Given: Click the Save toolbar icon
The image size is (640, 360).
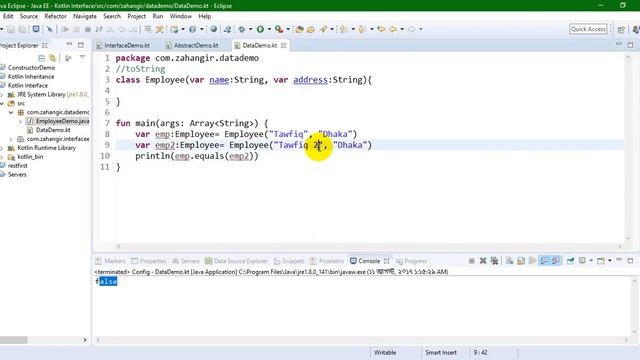Looking at the screenshot, I should [11, 29].
